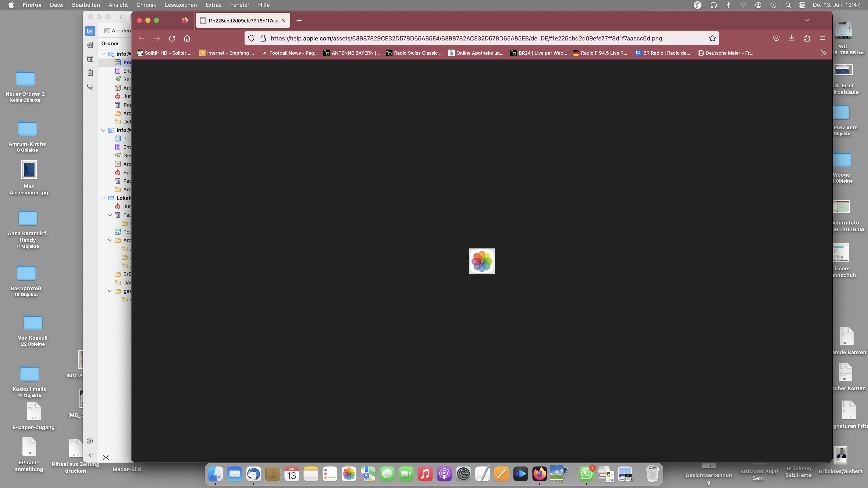Click the Firefox home button
Screen dimensions: 868x488
point(187,38)
